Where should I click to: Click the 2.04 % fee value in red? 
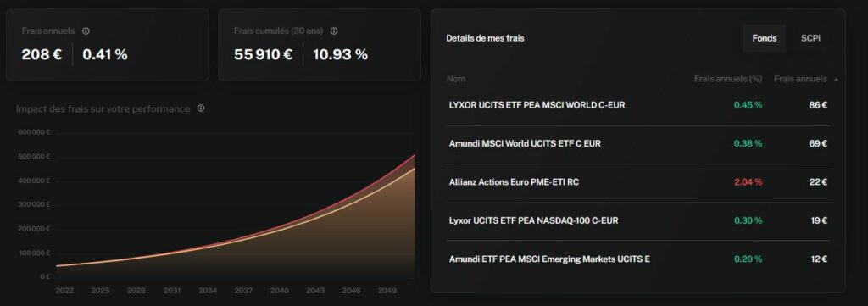(748, 182)
